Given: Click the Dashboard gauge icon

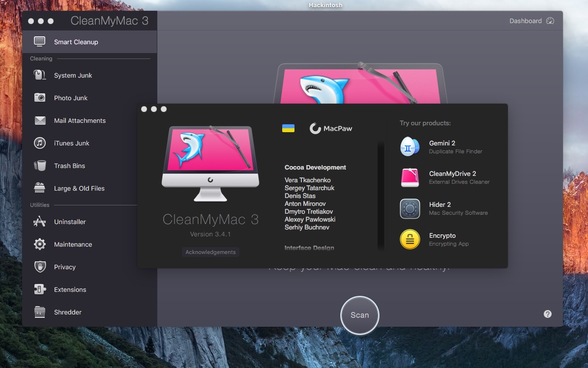Looking at the screenshot, I should (x=550, y=21).
